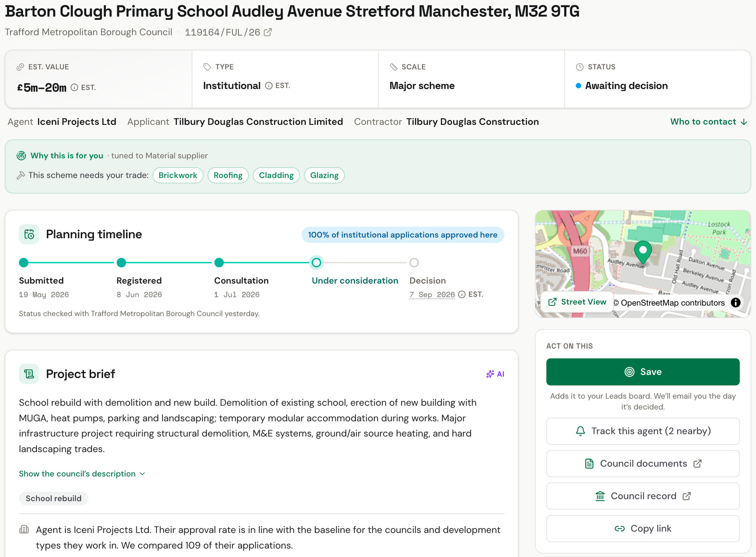756x557 pixels.
Task: Click the building icon beside agent approval note
Action: click(x=24, y=530)
